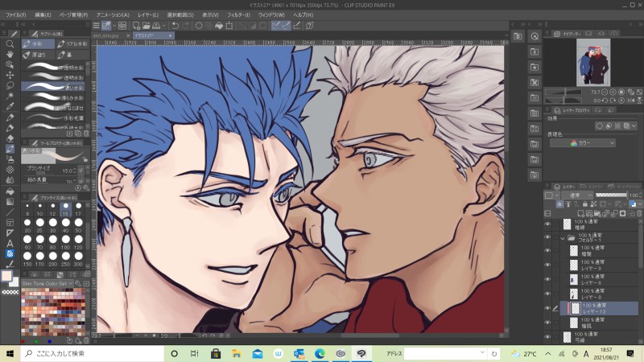Click Zoom out in Navigator panel
Viewport: 644px width, 362px height.
(x=605, y=92)
